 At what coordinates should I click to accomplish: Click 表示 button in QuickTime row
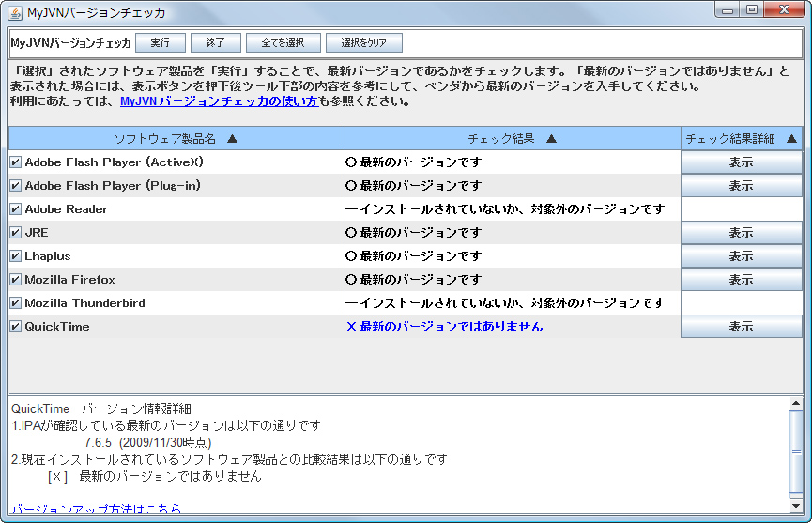pyautogui.click(x=742, y=326)
